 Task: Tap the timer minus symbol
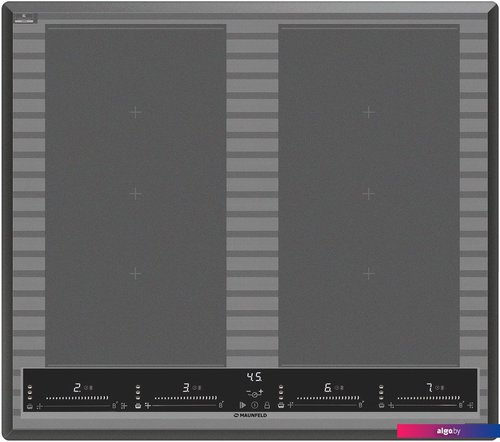click(x=249, y=391)
